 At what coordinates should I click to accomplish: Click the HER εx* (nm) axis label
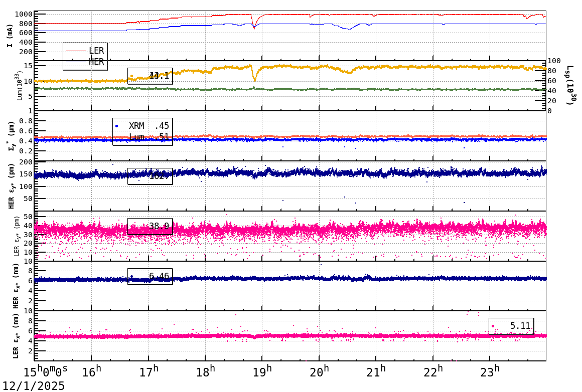(16, 286)
